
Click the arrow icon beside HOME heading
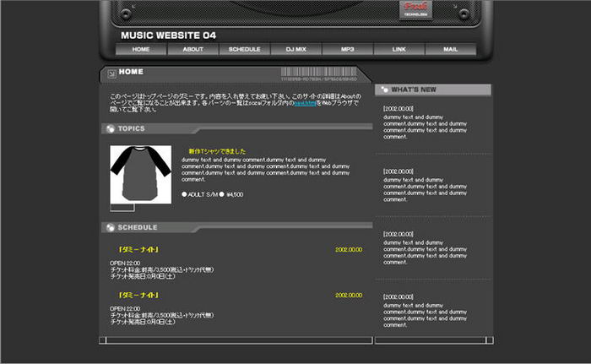[x=111, y=73]
